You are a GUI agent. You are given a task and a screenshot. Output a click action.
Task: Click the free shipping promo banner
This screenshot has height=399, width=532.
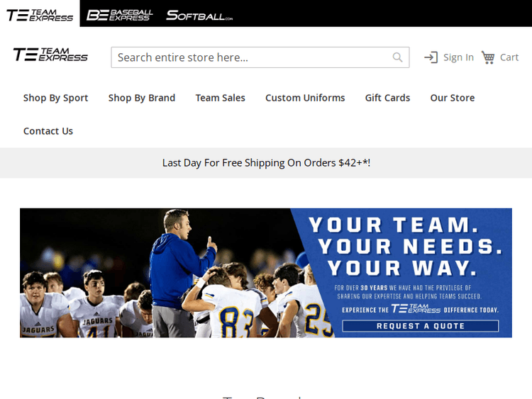tap(266, 163)
